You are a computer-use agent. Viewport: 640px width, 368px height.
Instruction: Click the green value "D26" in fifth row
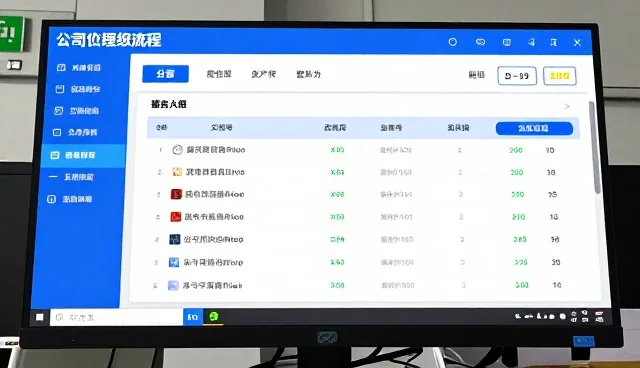(x=337, y=239)
